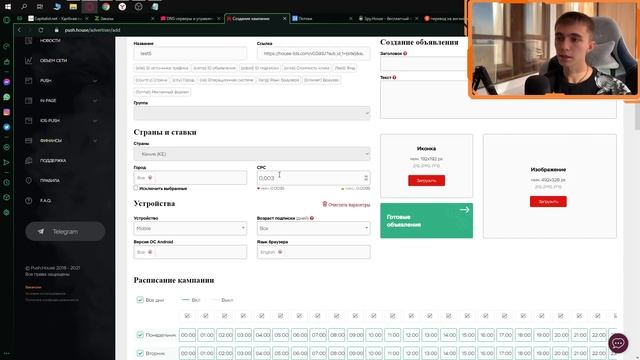
Task: Open Готовые объявления green banner
Action: pyautogui.click(x=427, y=220)
